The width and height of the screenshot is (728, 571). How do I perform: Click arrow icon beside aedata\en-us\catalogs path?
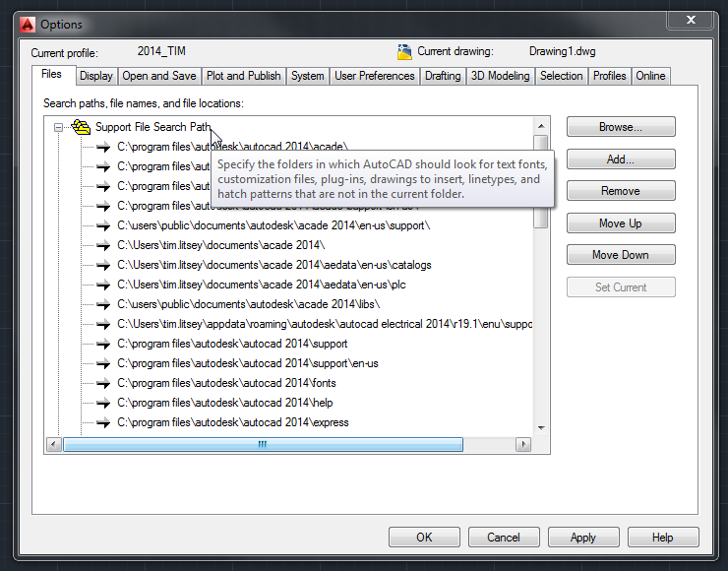click(103, 265)
